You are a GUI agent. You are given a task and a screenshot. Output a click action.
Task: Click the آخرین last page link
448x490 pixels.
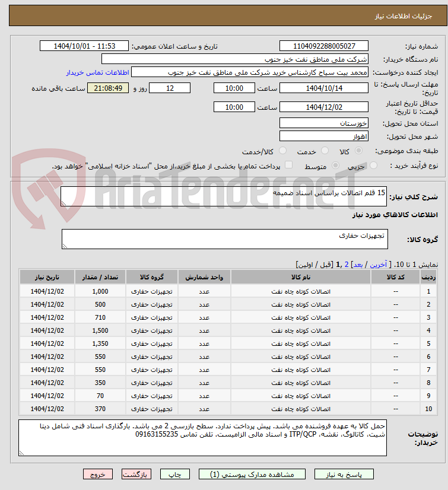(x=379, y=265)
